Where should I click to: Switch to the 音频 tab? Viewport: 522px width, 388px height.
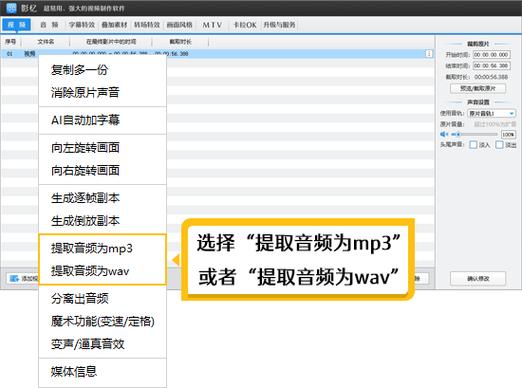click(x=49, y=25)
